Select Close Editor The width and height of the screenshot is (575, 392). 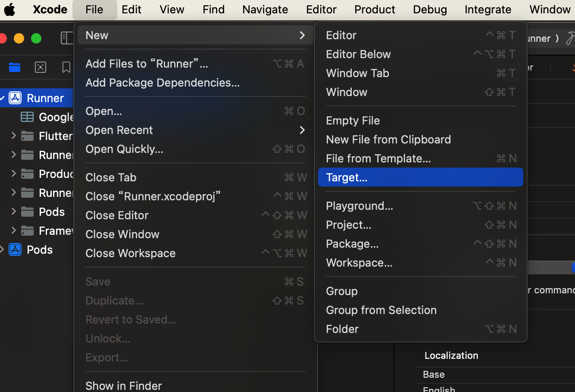pyautogui.click(x=195, y=215)
